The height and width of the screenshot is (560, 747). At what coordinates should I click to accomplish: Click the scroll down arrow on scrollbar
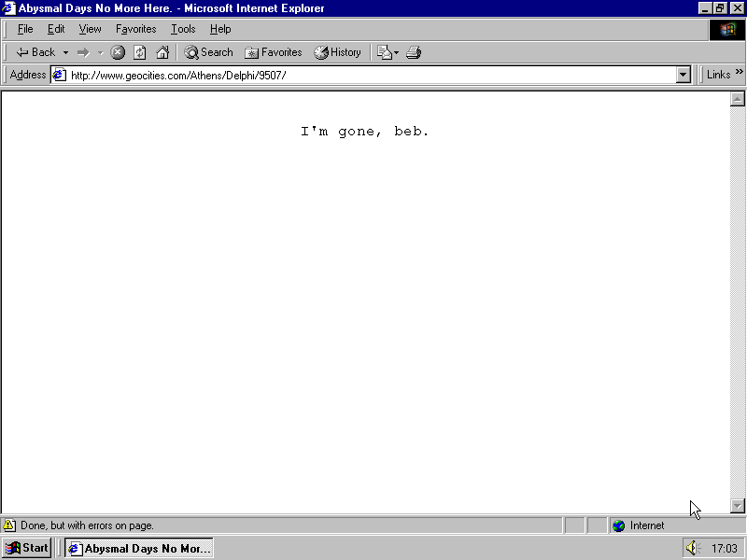point(737,505)
